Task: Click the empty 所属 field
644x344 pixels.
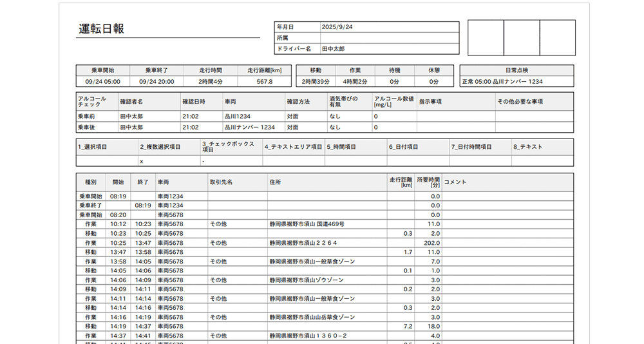Action: (389, 38)
